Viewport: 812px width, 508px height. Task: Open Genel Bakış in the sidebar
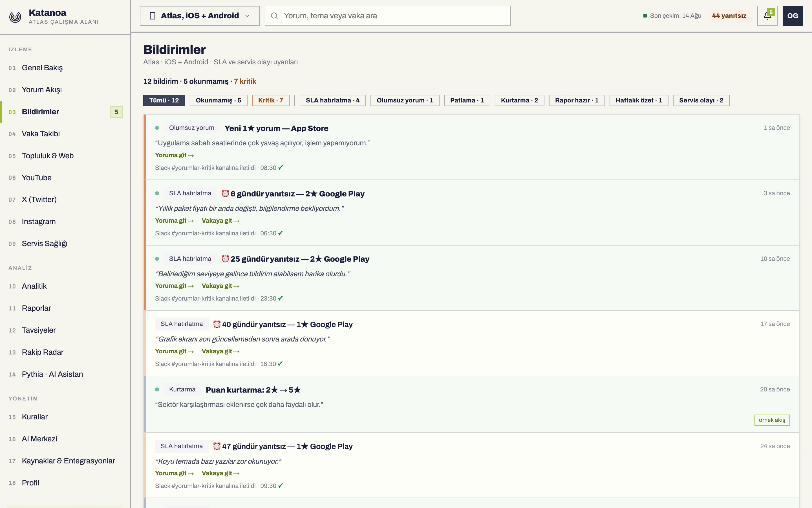pyautogui.click(x=65, y=68)
